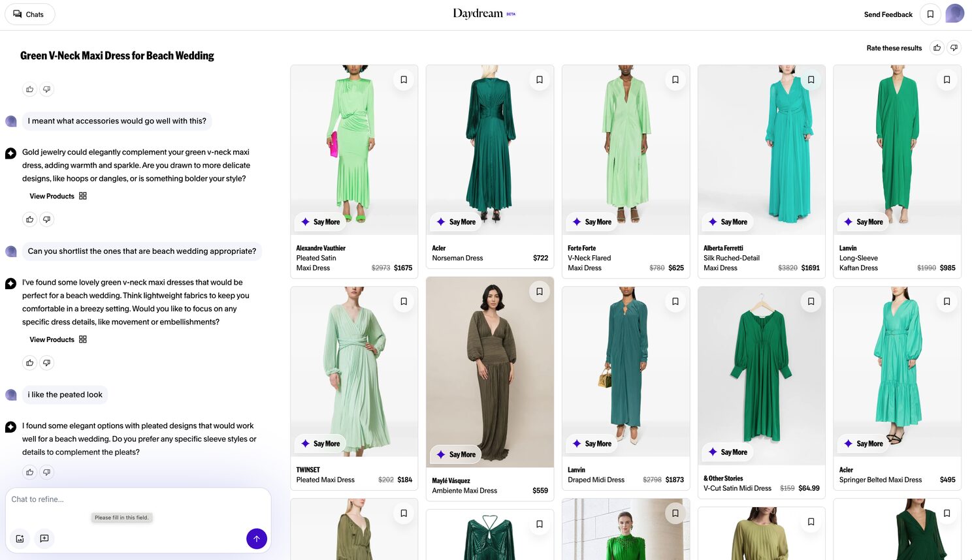Thumbs up the search results rating
Viewport: 972px width, 560px height.
coord(937,48)
